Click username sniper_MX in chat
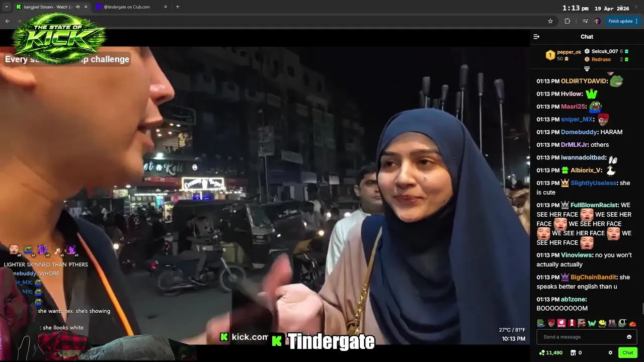 point(577,120)
